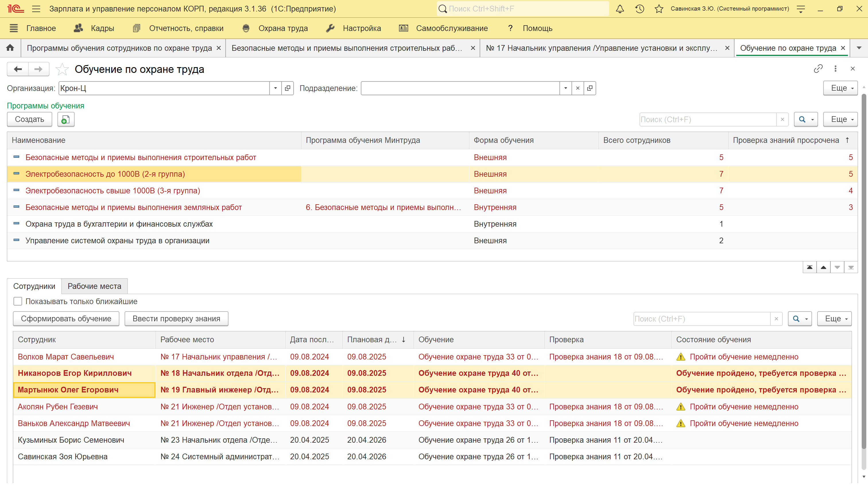Switch to the Рабочие места tab

(94, 286)
